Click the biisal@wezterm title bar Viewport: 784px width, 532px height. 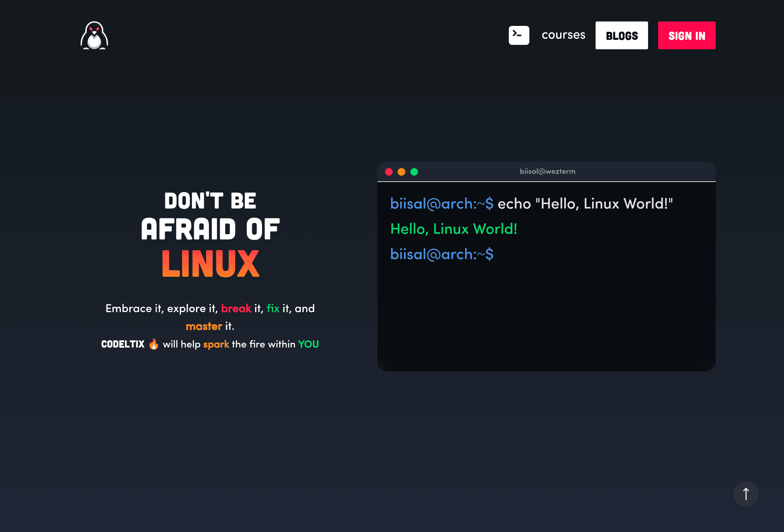(547, 171)
